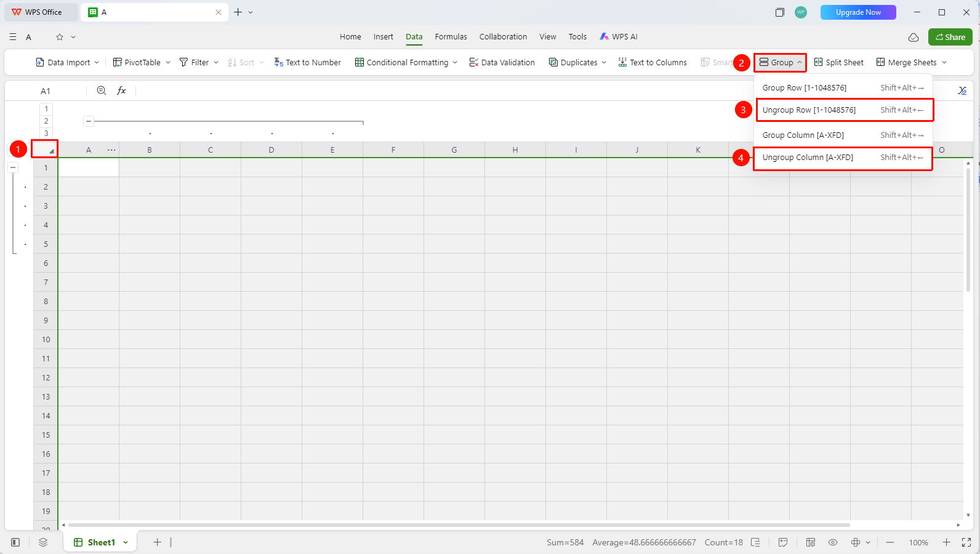980x554 pixels.
Task: Click the magnifier icon beside the name box
Action: tap(102, 90)
